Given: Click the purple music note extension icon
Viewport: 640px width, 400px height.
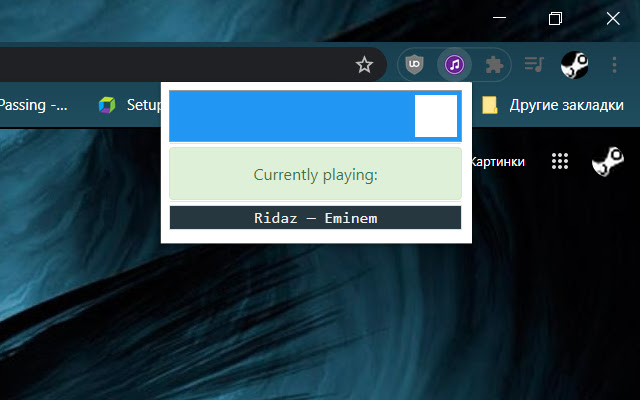Looking at the screenshot, I should click(454, 64).
